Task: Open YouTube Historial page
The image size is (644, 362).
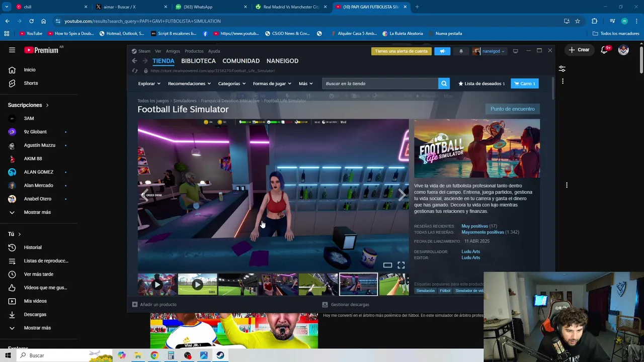Action: [x=33, y=247]
